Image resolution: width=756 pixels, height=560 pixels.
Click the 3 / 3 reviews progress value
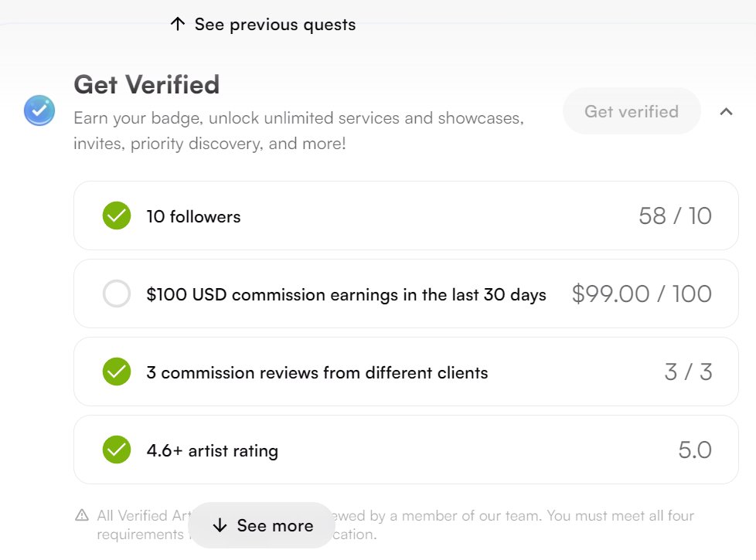pos(688,372)
